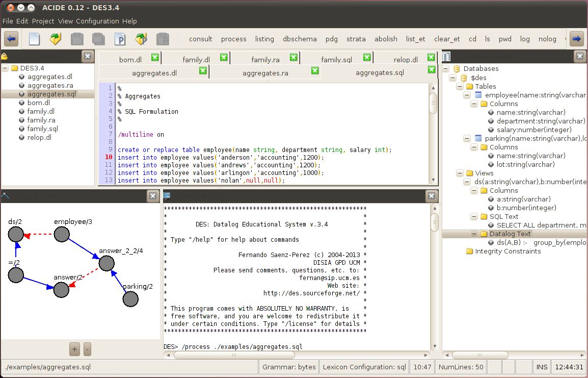Image resolution: width=588 pixels, height=378 pixels.
Task: Close the aggregates.ra tab with green X
Action: coord(315,70)
